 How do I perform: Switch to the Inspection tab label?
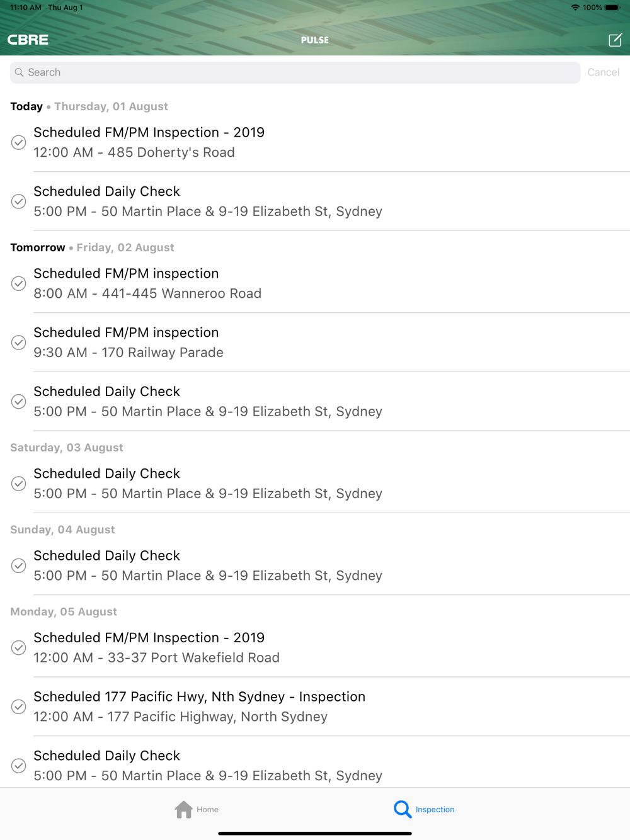[x=435, y=810]
